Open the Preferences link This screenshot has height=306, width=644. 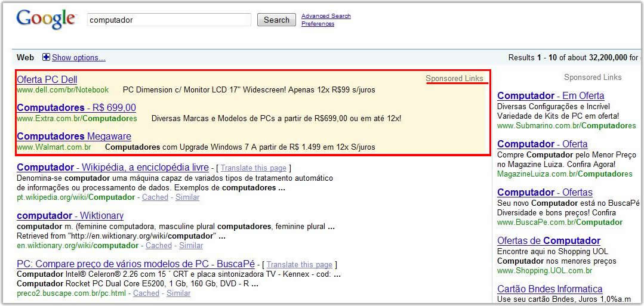(318, 24)
